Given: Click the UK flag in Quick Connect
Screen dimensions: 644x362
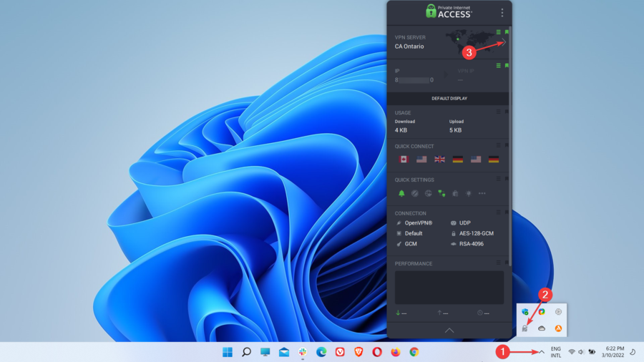Looking at the screenshot, I should pos(439,160).
